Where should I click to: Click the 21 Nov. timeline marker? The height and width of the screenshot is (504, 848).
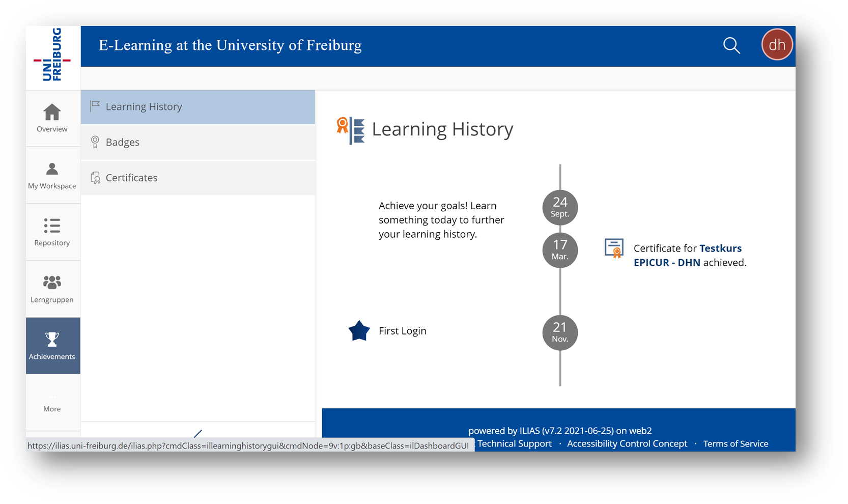[560, 332]
